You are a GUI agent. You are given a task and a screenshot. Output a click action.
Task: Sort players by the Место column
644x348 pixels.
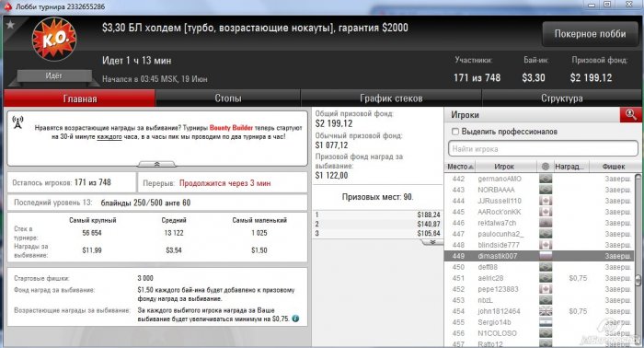[460, 167]
